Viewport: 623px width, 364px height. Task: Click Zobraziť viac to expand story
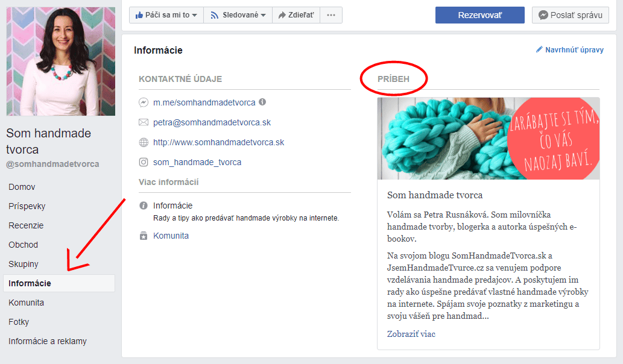pyautogui.click(x=411, y=334)
